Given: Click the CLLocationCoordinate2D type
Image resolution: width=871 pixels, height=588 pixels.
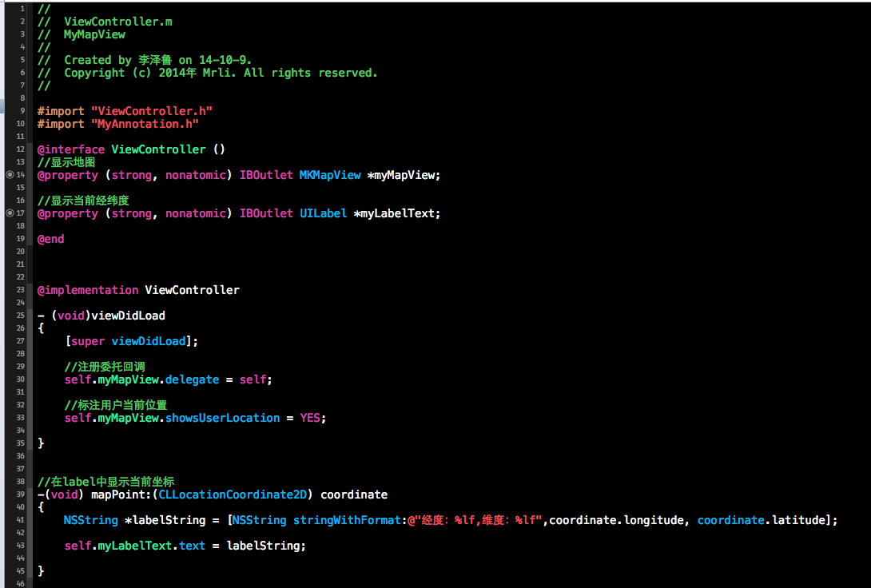Looking at the screenshot, I should pos(233,495).
